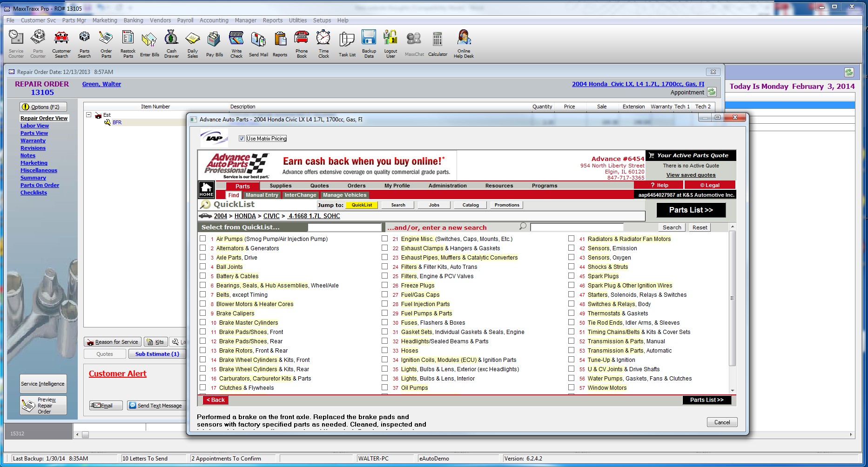Click the Write Check toolbar icon
The height and width of the screenshot is (467, 868).
[x=236, y=44]
